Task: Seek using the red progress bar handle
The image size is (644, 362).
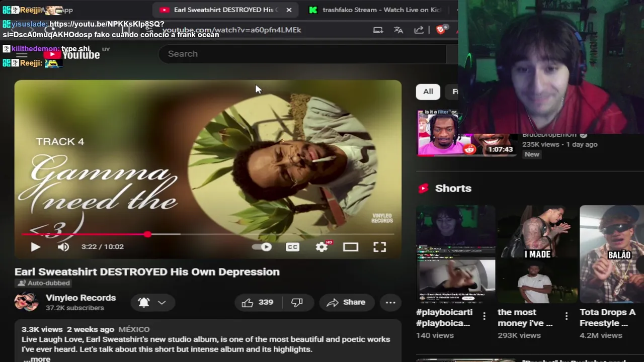Action: [x=147, y=234]
